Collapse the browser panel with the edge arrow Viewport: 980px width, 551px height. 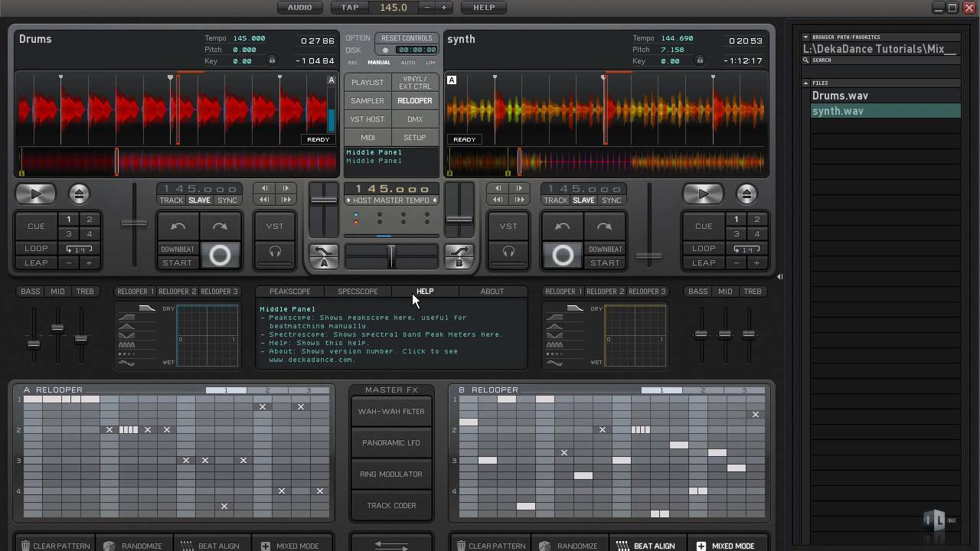[779, 277]
